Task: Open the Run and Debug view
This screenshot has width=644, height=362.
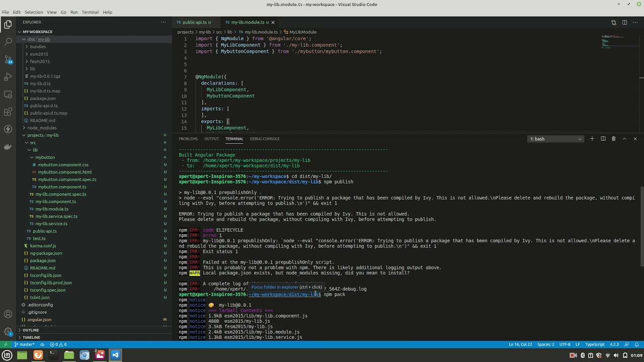Action: pos(8,77)
